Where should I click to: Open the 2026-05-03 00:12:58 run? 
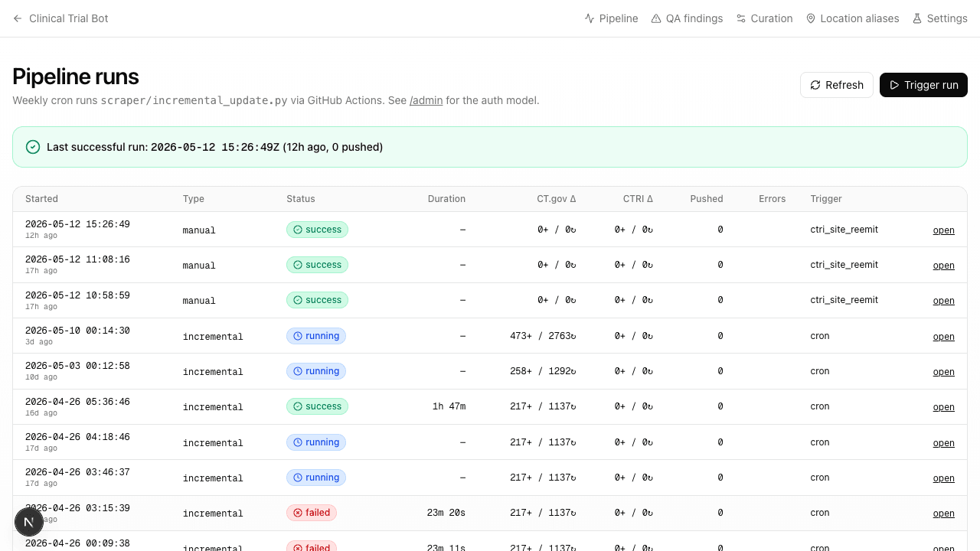click(x=943, y=372)
